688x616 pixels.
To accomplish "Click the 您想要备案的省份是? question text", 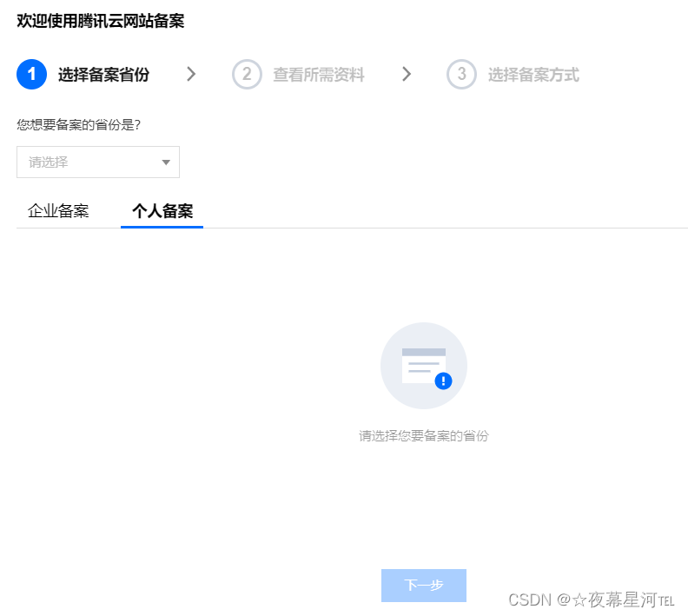I will tap(78, 125).
